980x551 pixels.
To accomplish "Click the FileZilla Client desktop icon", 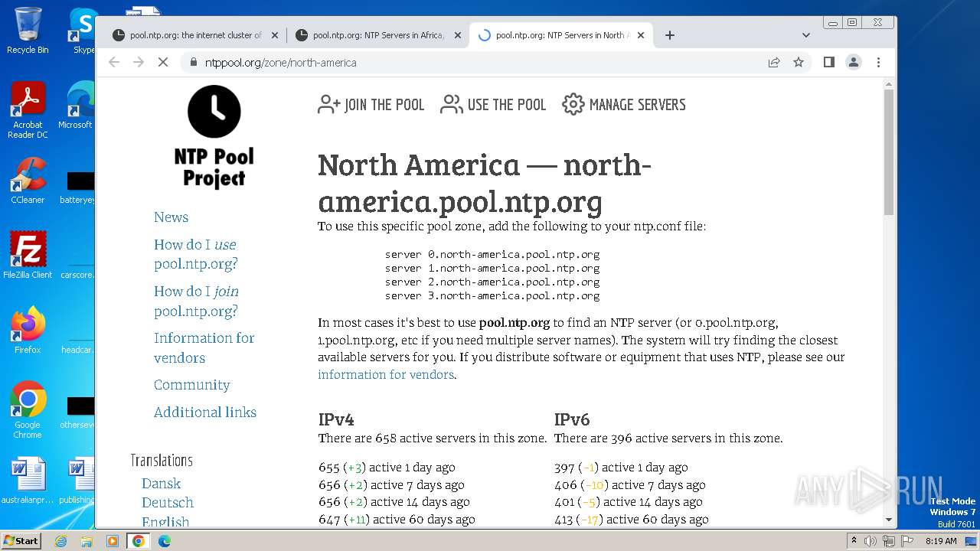I will click(28, 255).
